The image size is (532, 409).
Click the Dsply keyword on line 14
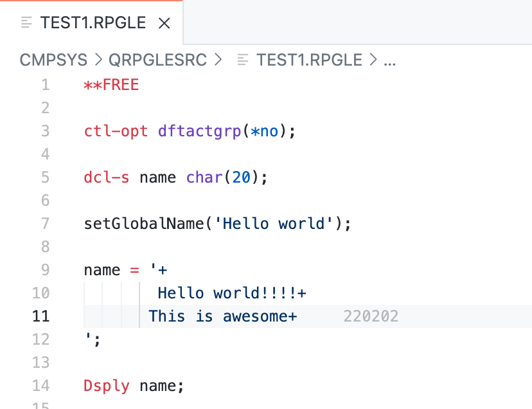point(105,385)
